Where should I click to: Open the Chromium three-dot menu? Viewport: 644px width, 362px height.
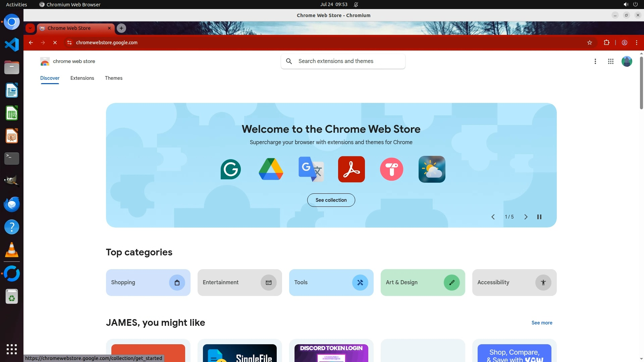pos(636,43)
